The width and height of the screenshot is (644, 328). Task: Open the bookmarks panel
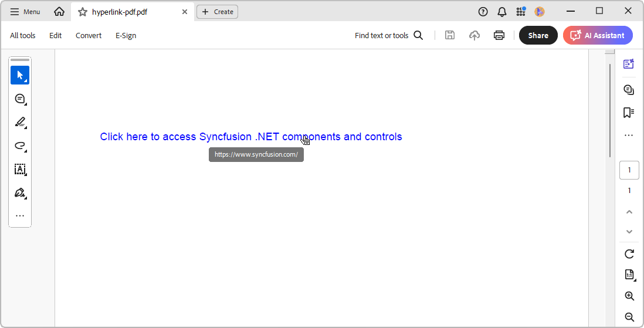pos(629,113)
